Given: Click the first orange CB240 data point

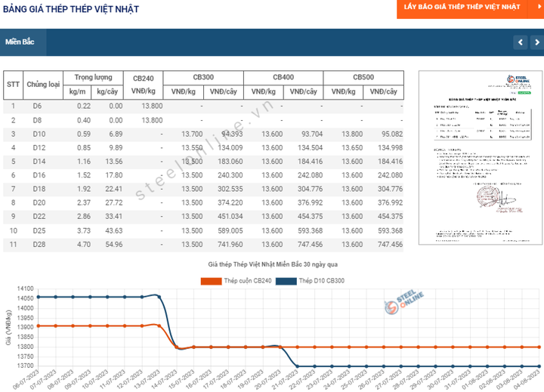Looking at the screenshot, I should coord(37,326).
